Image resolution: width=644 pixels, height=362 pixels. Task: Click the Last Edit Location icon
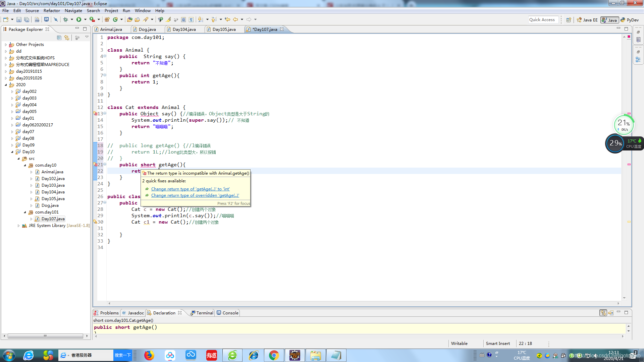pyautogui.click(x=227, y=20)
